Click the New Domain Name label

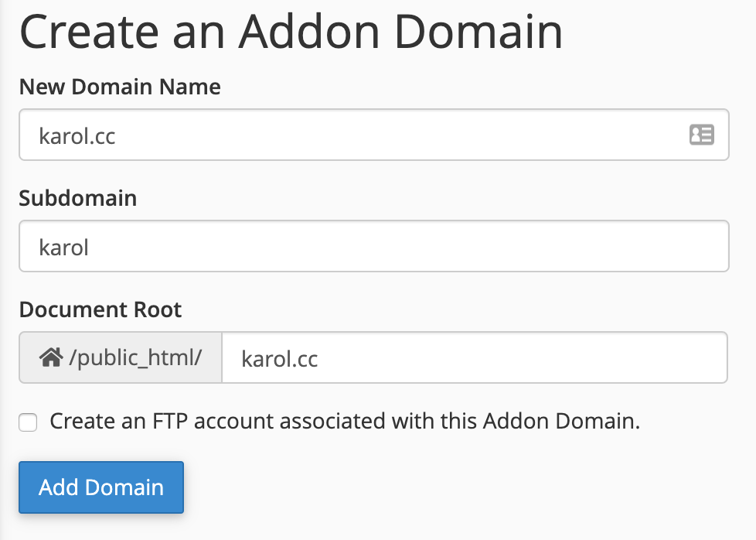(x=119, y=87)
